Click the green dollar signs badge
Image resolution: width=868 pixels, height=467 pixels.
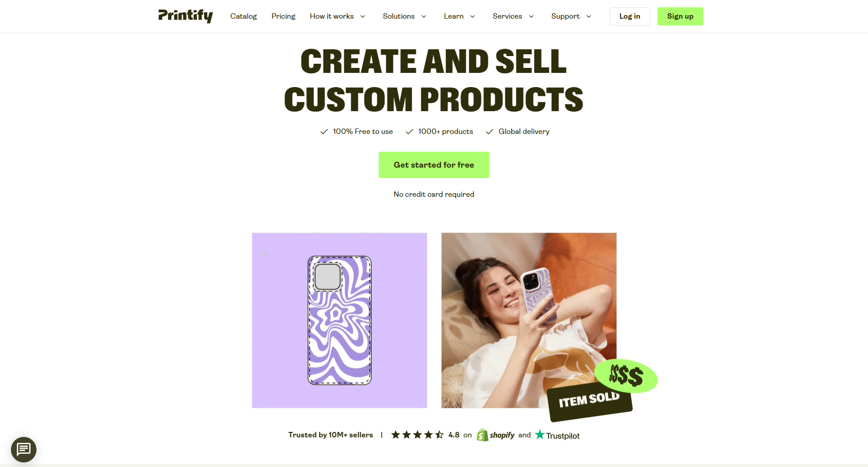[626, 376]
